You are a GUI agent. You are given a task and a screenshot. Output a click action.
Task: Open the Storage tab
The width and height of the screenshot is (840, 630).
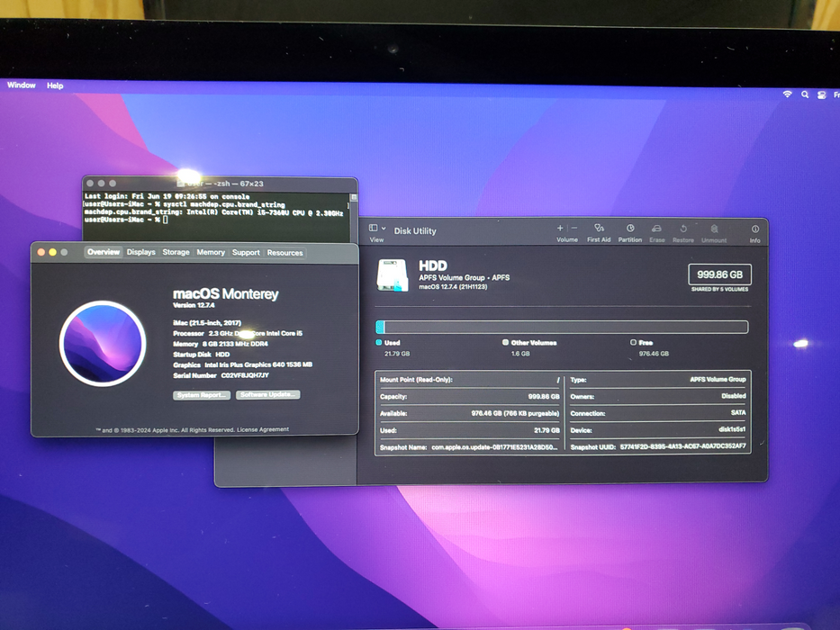point(176,252)
